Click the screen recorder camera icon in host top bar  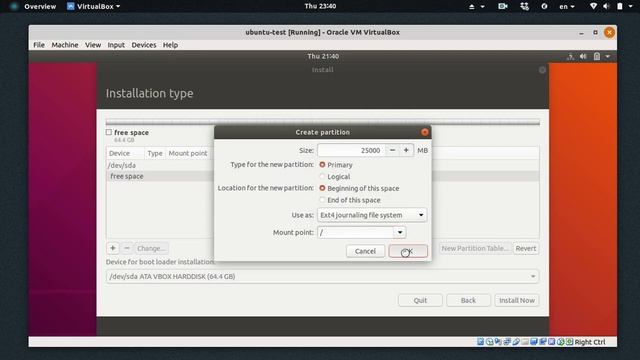(x=502, y=7)
